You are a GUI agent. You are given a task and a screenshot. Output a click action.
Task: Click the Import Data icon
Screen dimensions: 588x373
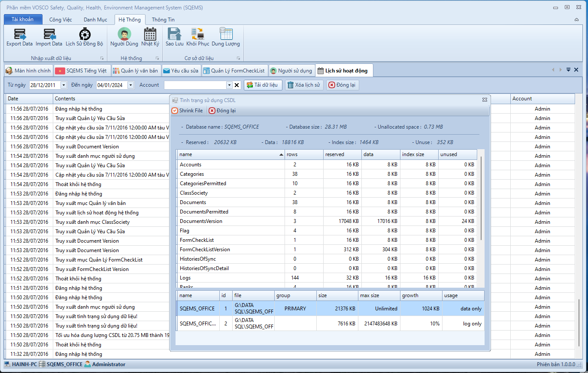tap(49, 35)
